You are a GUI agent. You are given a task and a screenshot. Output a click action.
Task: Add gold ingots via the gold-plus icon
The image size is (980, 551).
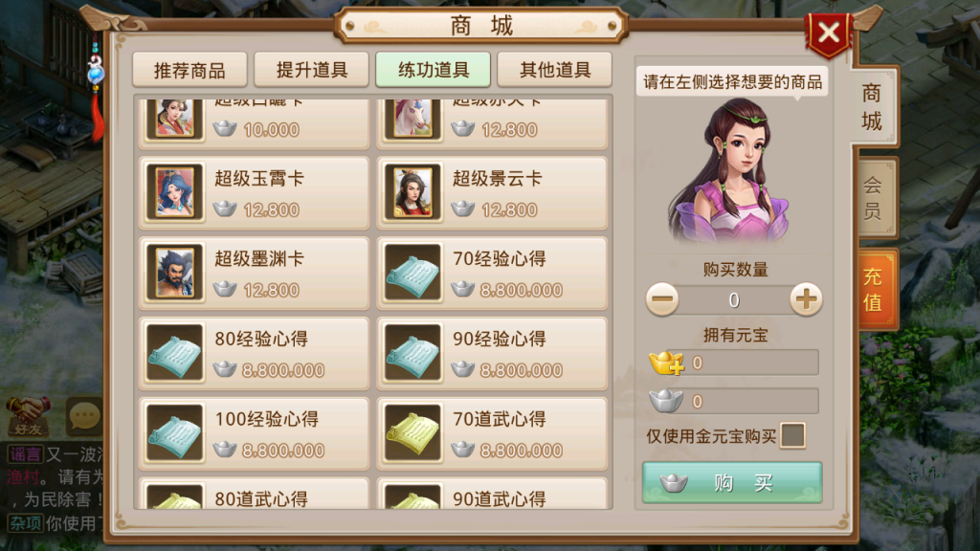(666, 363)
